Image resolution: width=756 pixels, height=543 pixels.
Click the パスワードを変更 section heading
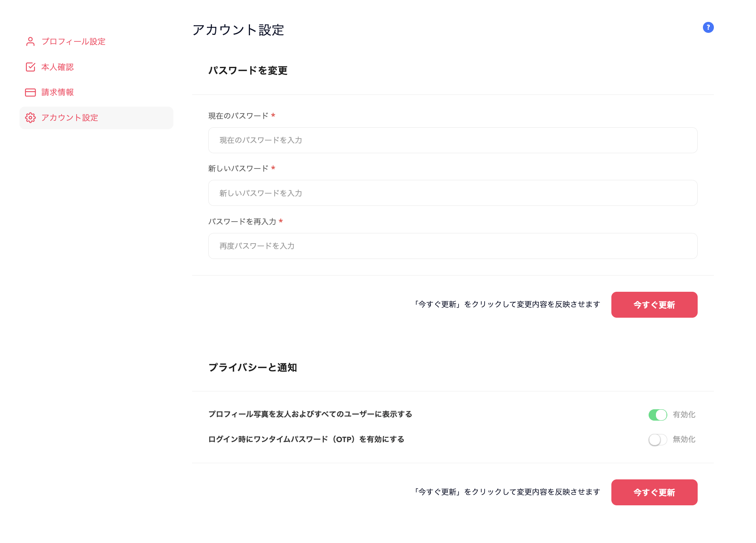[248, 71]
